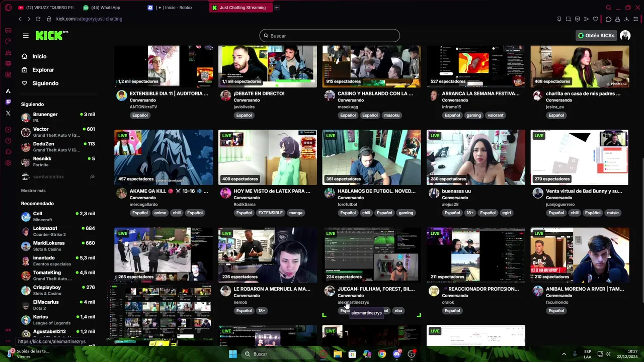The width and height of the screenshot is (644, 362).
Task: Open Resnikk channel in Siguiendo list
Action: tap(58, 161)
